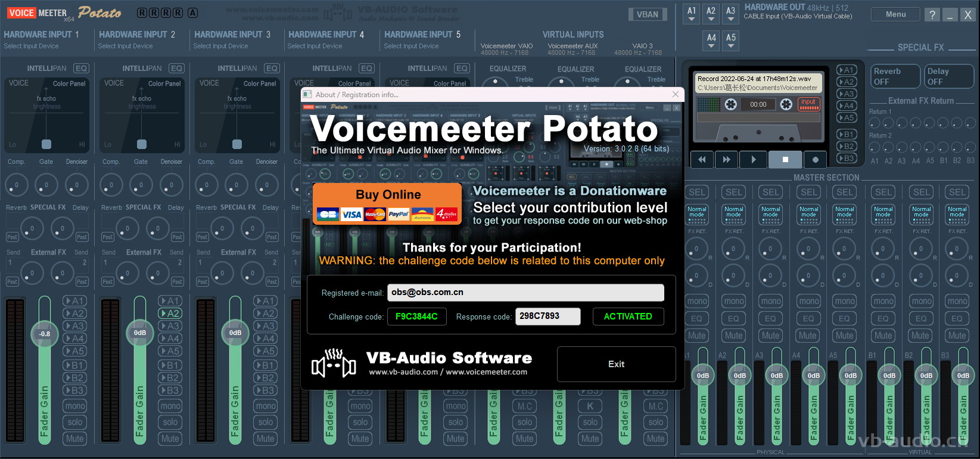Screen dimensions: 980x459
Task: Open A2 hardware output device dropdown
Action: click(711, 14)
